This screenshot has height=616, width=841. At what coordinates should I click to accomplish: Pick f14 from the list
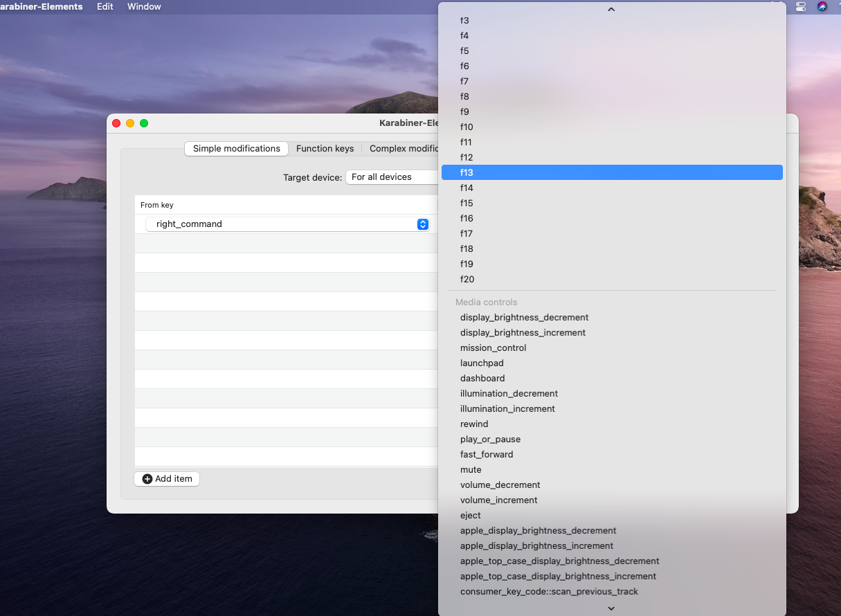tap(612, 188)
